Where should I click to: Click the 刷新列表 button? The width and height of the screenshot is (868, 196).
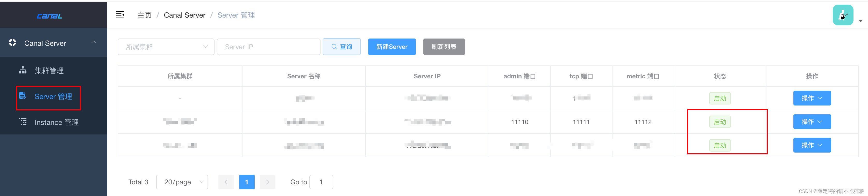(444, 47)
